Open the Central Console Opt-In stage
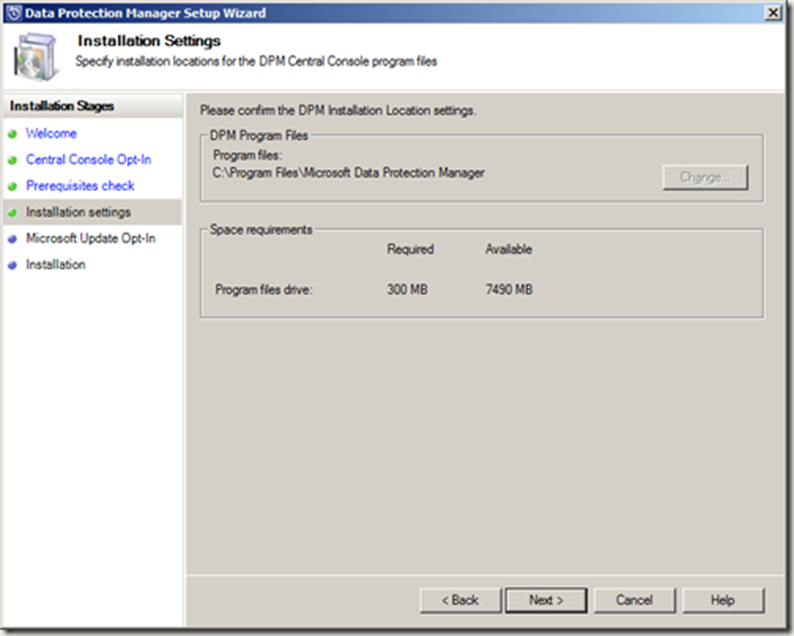The image size is (794, 636). [89, 160]
